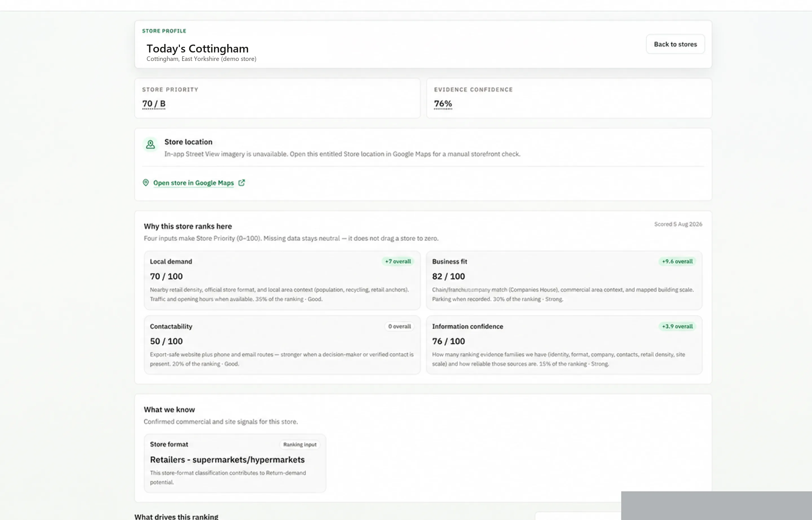
Task: Click the 50 / 100 Contactability score
Action: coord(166,341)
